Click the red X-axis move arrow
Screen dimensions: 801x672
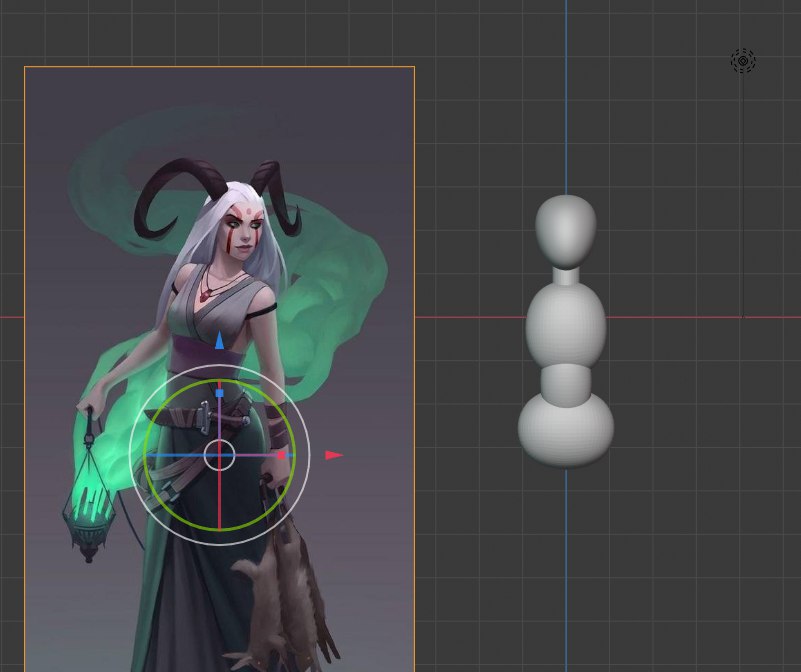tap(334, 455)
